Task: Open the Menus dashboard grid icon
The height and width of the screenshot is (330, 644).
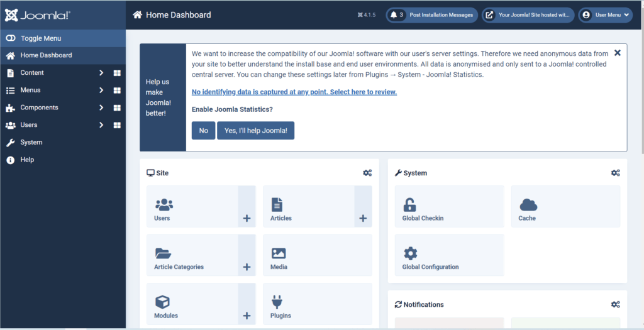Action: (117, 91)
